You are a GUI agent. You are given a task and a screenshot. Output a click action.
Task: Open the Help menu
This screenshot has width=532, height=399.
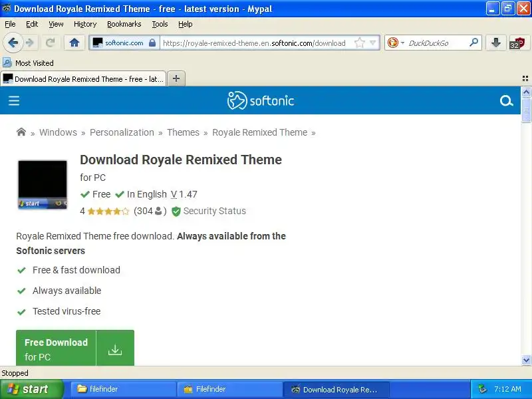186,24
